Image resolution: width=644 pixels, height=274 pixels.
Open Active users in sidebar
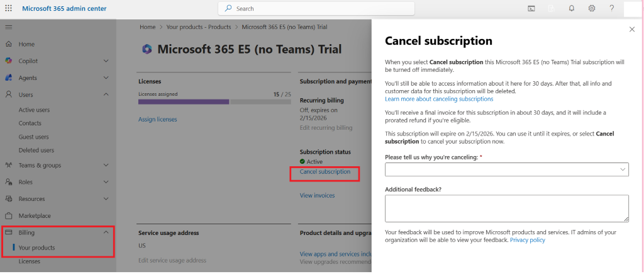coord(34,110)
